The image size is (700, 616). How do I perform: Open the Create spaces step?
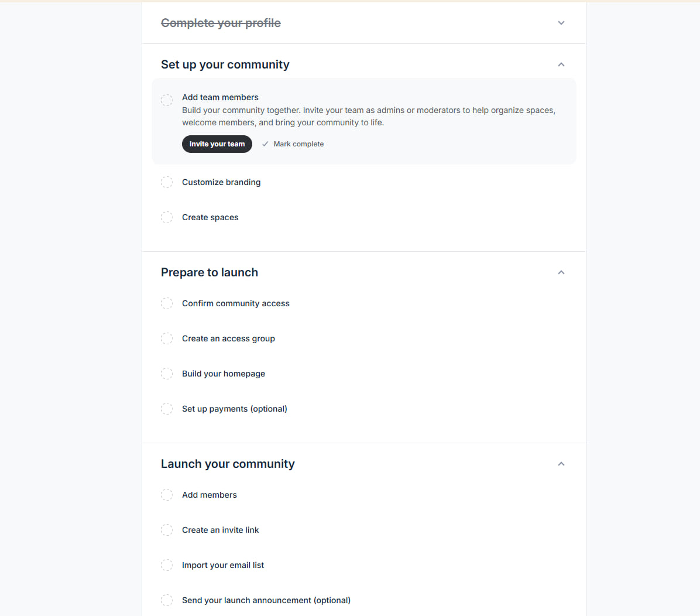210,218
